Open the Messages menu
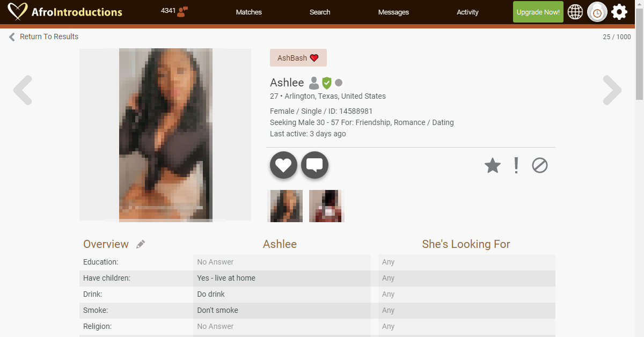The image size is (644, 337). 393,12
